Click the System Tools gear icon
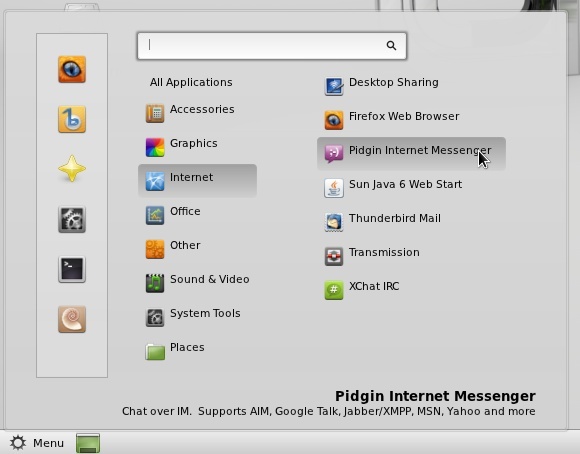 tap(155, 317)
